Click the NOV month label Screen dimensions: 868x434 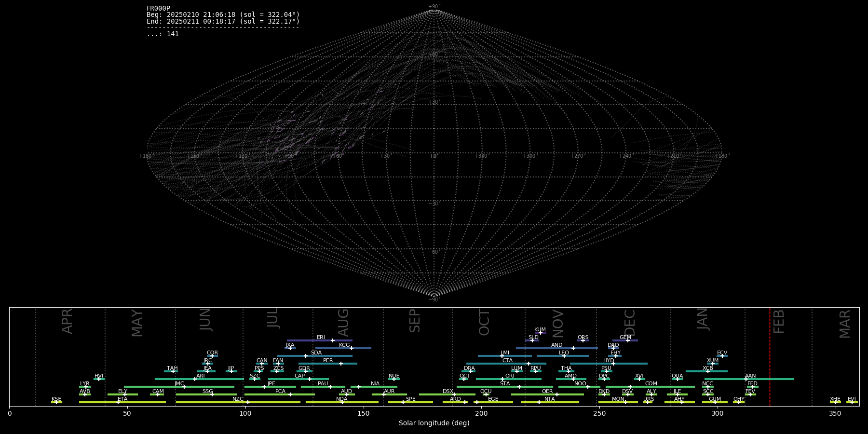click(557, 324)
